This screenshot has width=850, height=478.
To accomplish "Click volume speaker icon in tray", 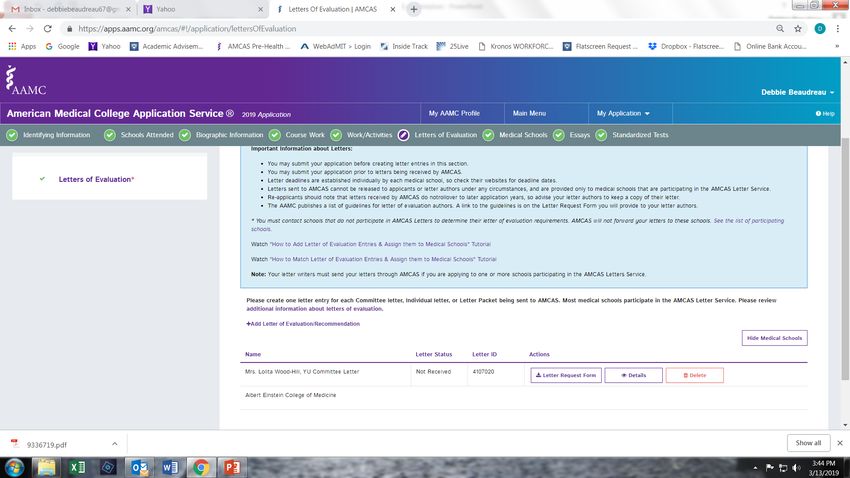I will click(x=796, y=468).
